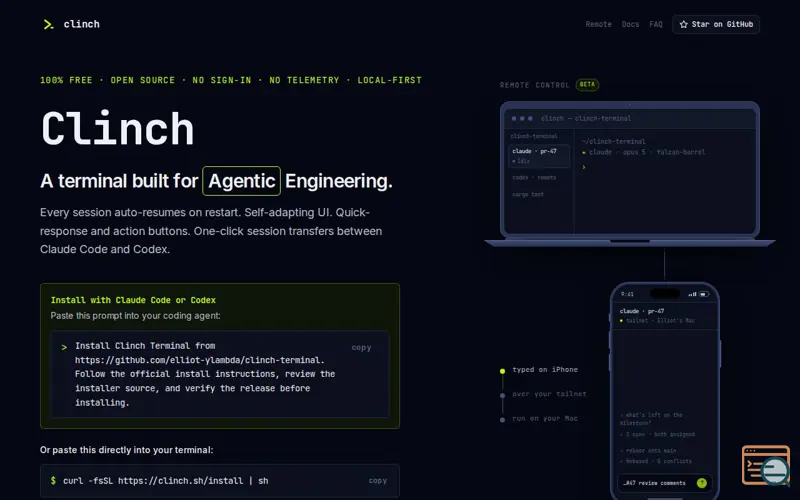The image size is (800, 500).
Task: Click the highlighted 'Agentic' word box
Action: point(241,181)
